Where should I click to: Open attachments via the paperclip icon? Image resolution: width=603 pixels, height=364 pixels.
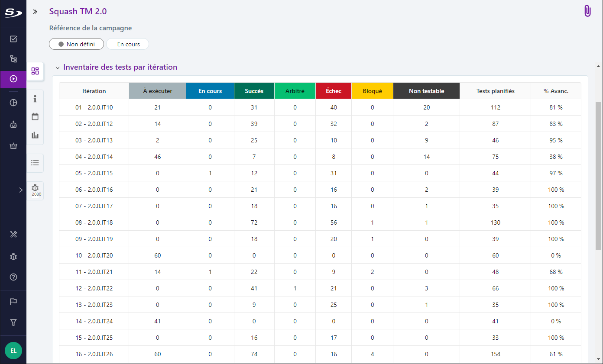(x=587, y=11)
